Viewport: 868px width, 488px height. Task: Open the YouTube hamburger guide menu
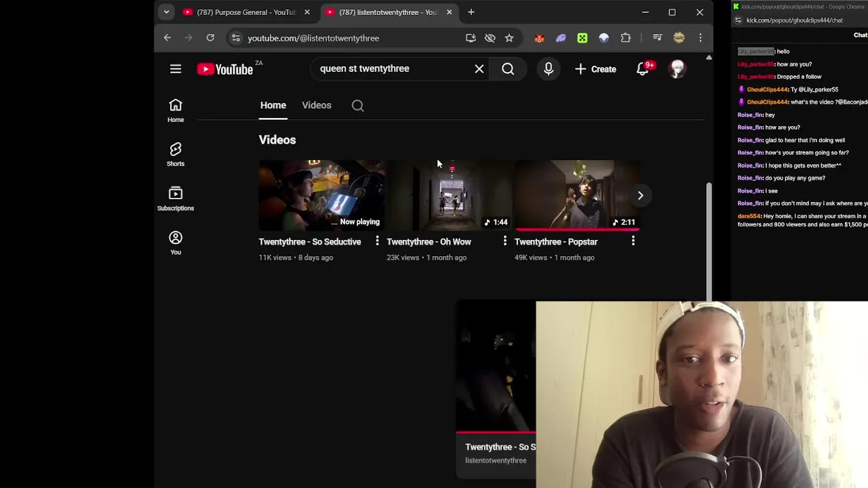(x=176, y=68)
